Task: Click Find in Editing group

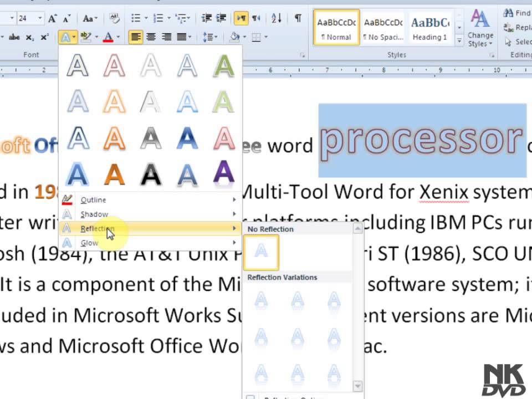Action: [x=517, y=13]
